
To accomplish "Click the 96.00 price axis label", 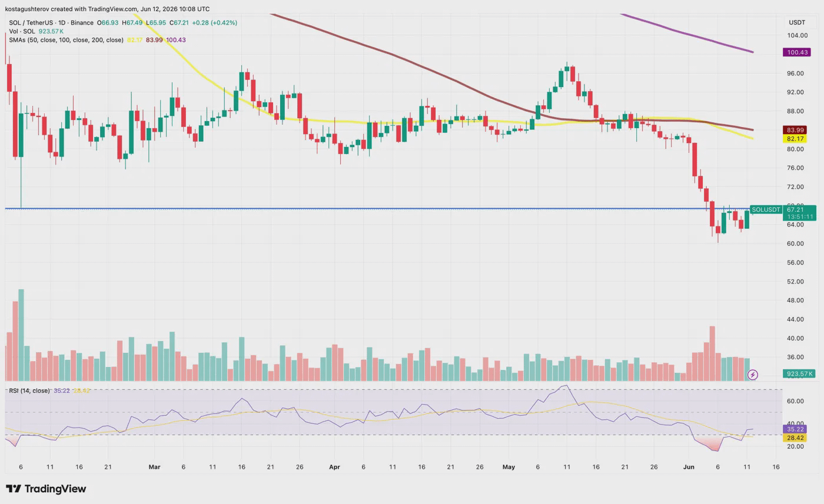I will [795, 74].
